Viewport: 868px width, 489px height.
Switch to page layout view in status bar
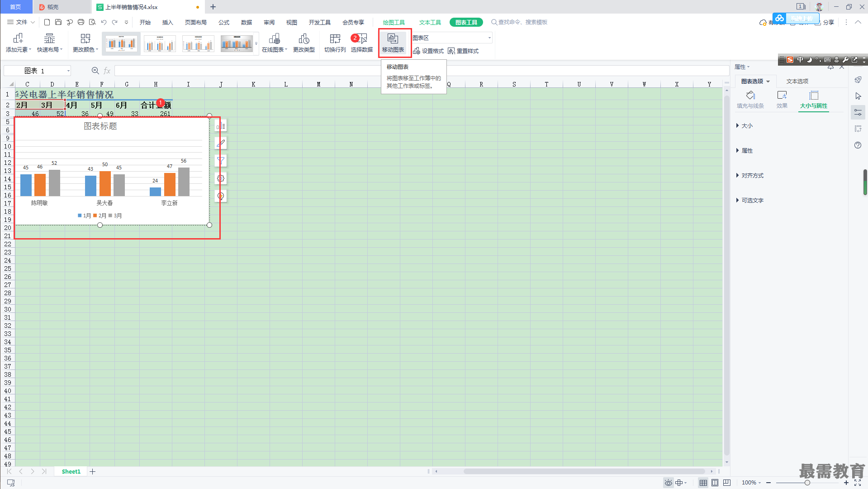715,483
